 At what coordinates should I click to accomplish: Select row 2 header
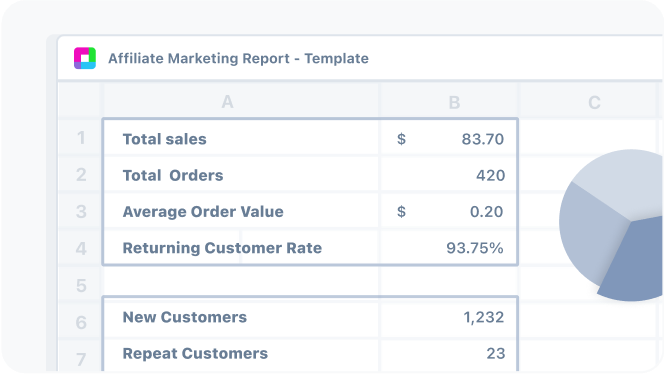coord(80,175)
